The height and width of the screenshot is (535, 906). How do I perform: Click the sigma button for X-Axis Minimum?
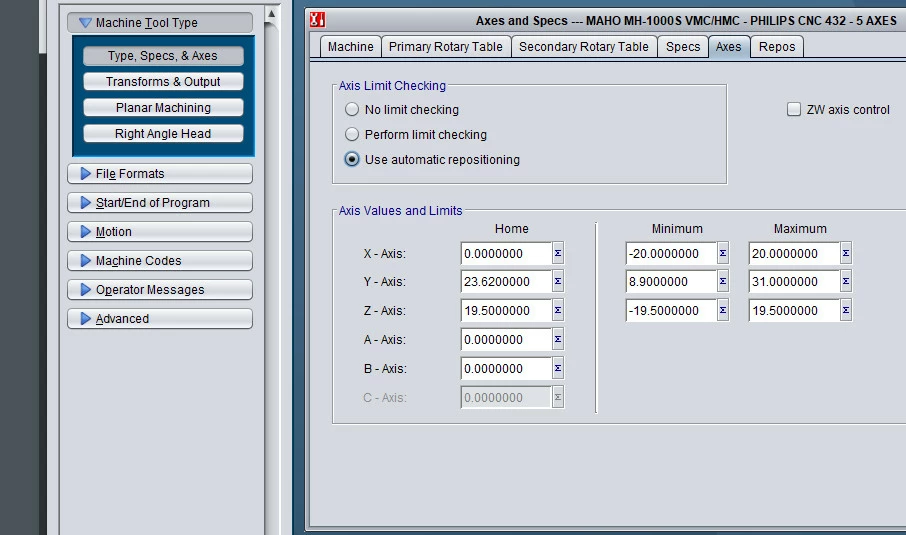coord(722,254)
